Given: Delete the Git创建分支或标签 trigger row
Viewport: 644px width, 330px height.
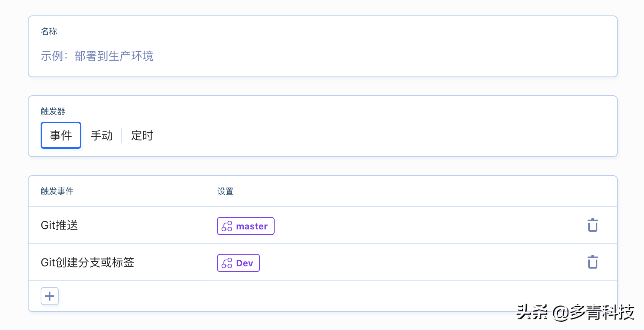Looking at the screenshot, I should click(592, 262).
